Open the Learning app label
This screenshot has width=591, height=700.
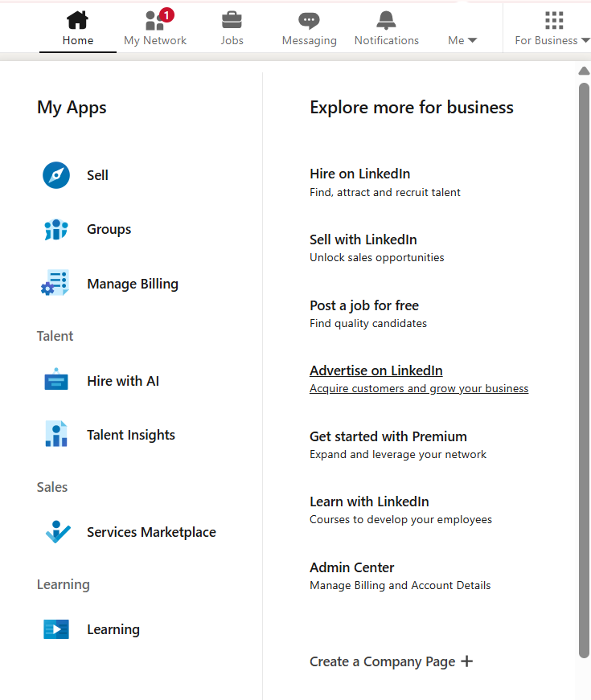tap(113, 630)
